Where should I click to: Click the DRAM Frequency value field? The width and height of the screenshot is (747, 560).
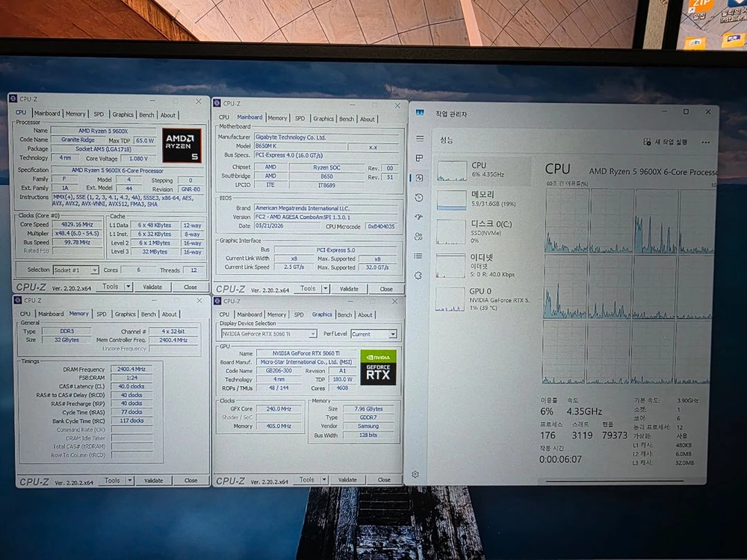131,369
